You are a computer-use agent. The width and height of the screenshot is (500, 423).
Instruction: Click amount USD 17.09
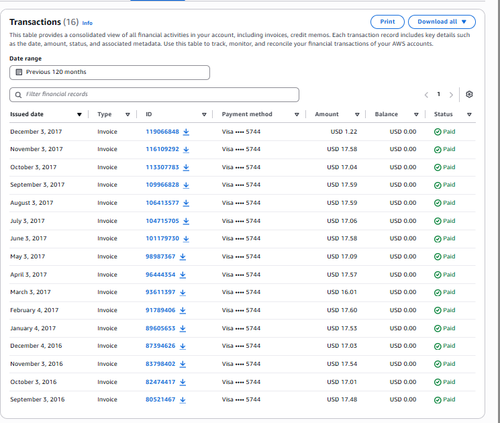click(x=342, y=257)
